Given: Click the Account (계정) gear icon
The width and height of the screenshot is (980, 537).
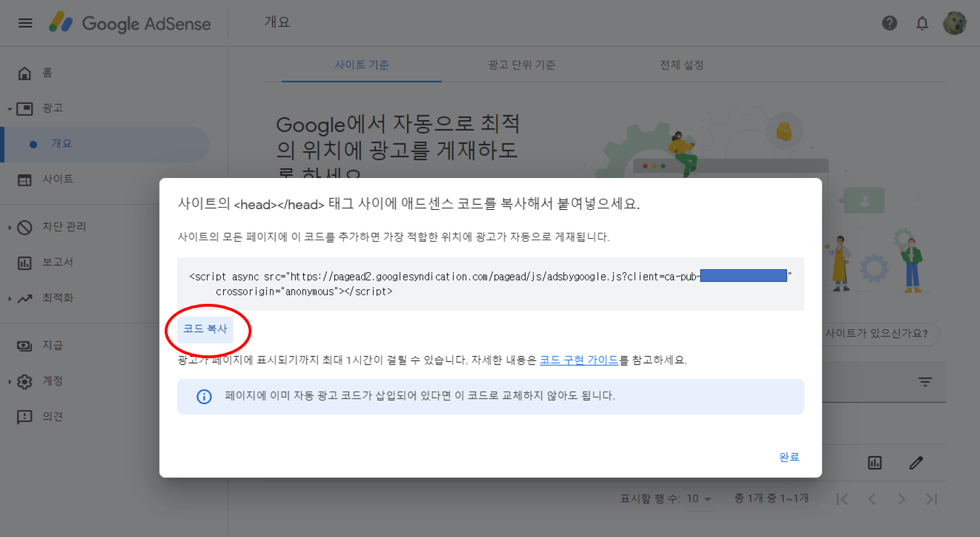Looking at the screenshot, I should (25, 382).
